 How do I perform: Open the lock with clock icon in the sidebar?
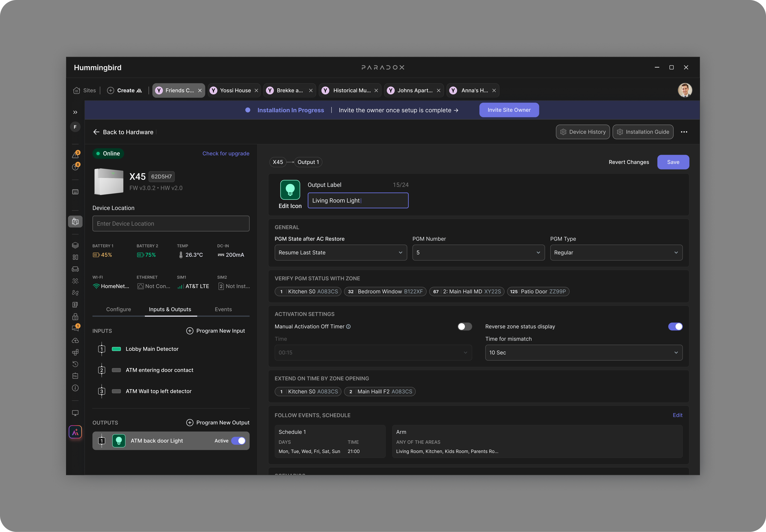coord(75,317)
